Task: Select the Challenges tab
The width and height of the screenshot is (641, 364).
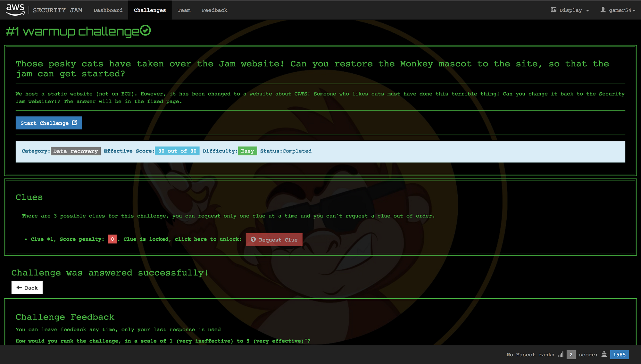Action: [150, 10]
